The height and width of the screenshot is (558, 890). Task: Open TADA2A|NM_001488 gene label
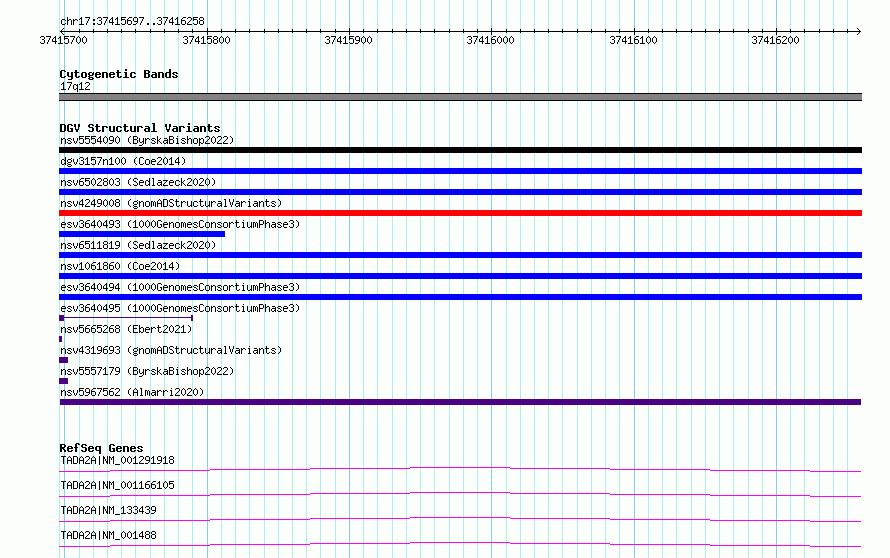tap(108, 535)
